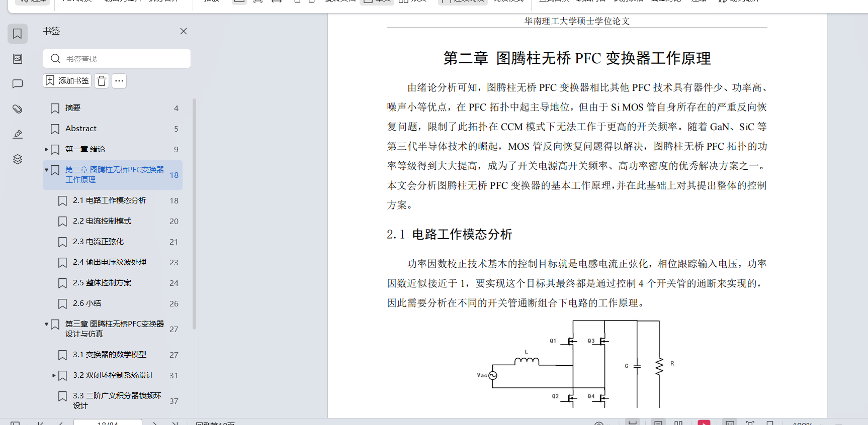Open the attachments paperclip panel
Image resolution: width=868 pixels, height=425 pixels.
pos(18,109)
